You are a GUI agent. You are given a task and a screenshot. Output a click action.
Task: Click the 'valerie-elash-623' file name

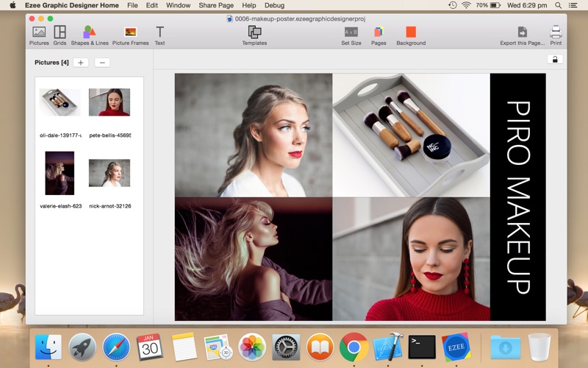click(x=61, y=206)
